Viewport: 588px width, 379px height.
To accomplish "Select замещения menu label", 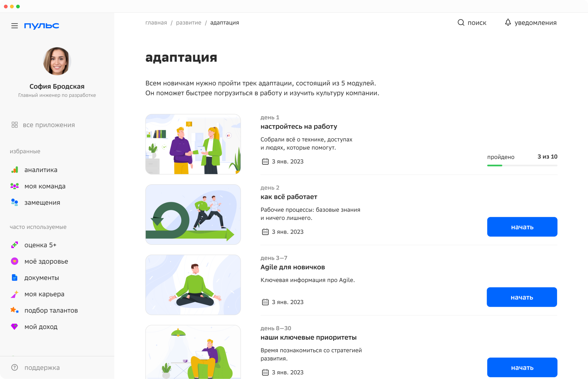I will point(42,203).
